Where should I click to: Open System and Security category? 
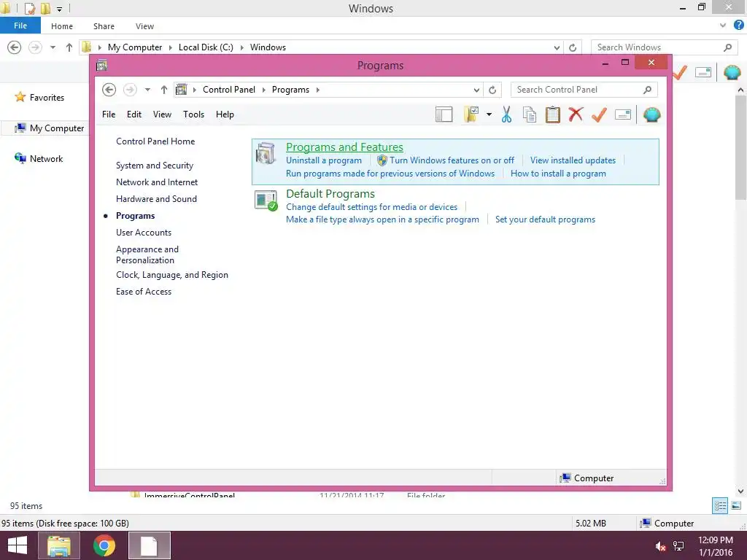[155, 166]
